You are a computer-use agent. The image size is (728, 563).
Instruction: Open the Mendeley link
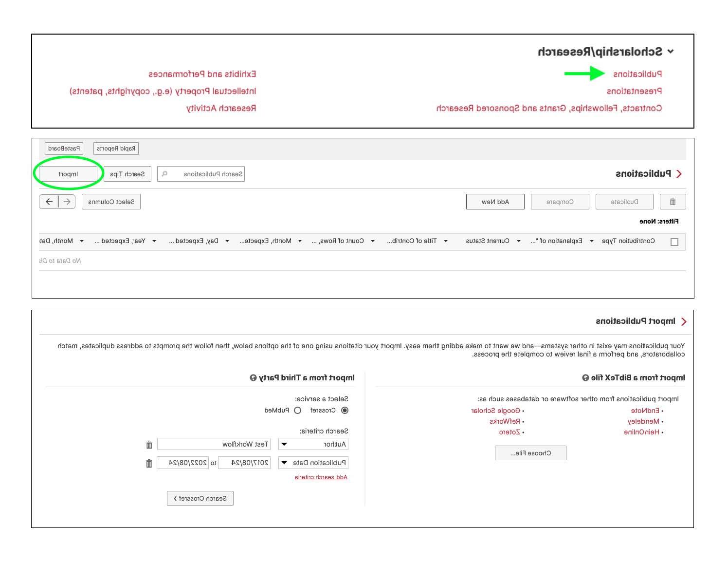point(643,421)
